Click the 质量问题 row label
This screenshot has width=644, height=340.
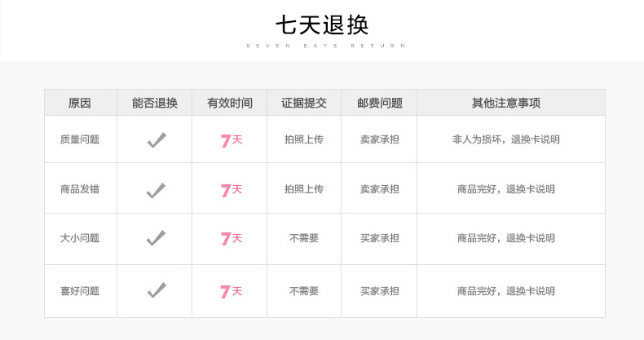click(x=80, y=139)
